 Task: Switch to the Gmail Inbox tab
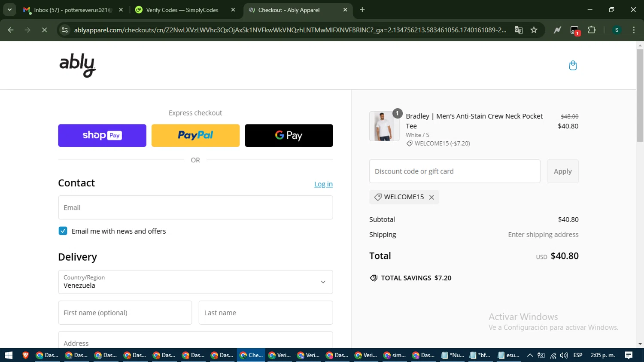pos(73,10)
